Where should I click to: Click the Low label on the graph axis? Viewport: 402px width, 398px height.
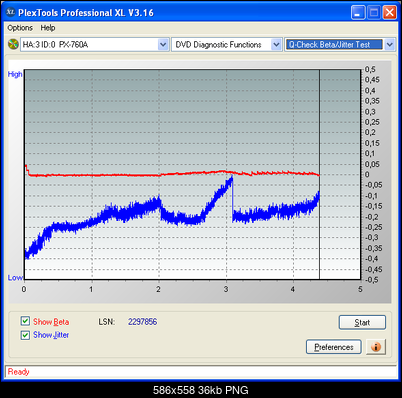point(15,278)
